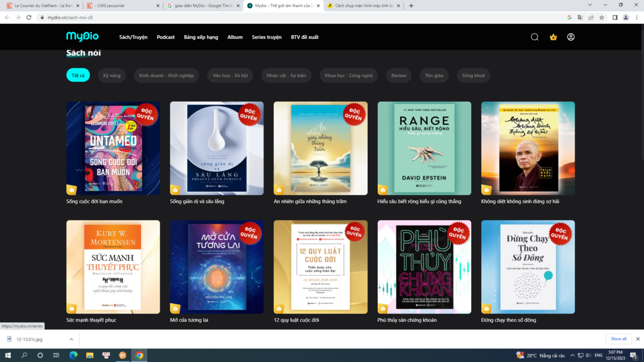Open the user account profile icon
The image size is (644, 362).
click(571, 37)
